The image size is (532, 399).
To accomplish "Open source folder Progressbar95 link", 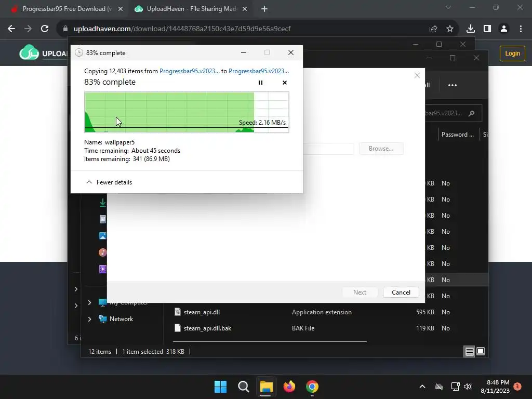I will pyautogui.click(x=189, y=71).
